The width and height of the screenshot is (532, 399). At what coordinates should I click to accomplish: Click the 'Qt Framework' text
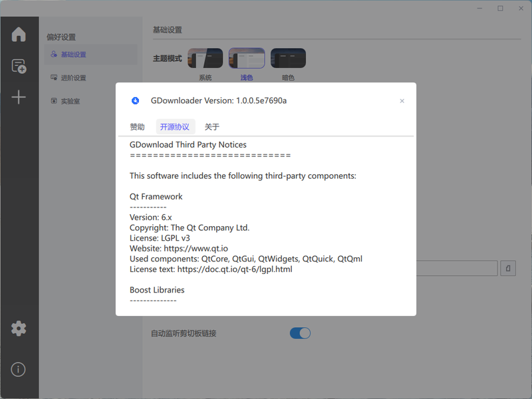point(156,197)
